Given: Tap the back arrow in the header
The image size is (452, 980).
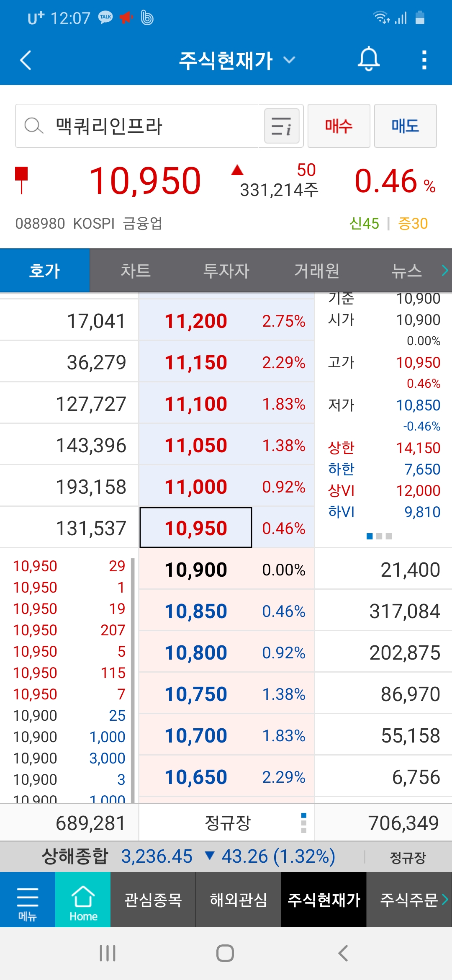Looking at the screenshot, I should point(26,60).
